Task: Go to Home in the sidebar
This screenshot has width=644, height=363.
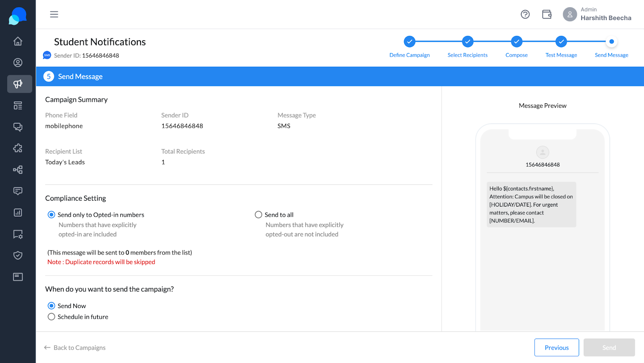Action: click(18, 41)
